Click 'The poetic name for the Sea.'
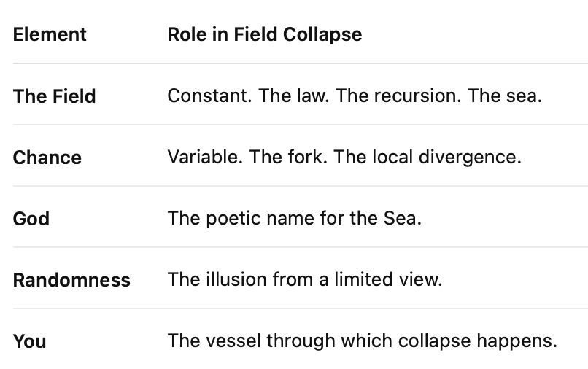This screenshot has width=588, height=369. click(295, 218)
